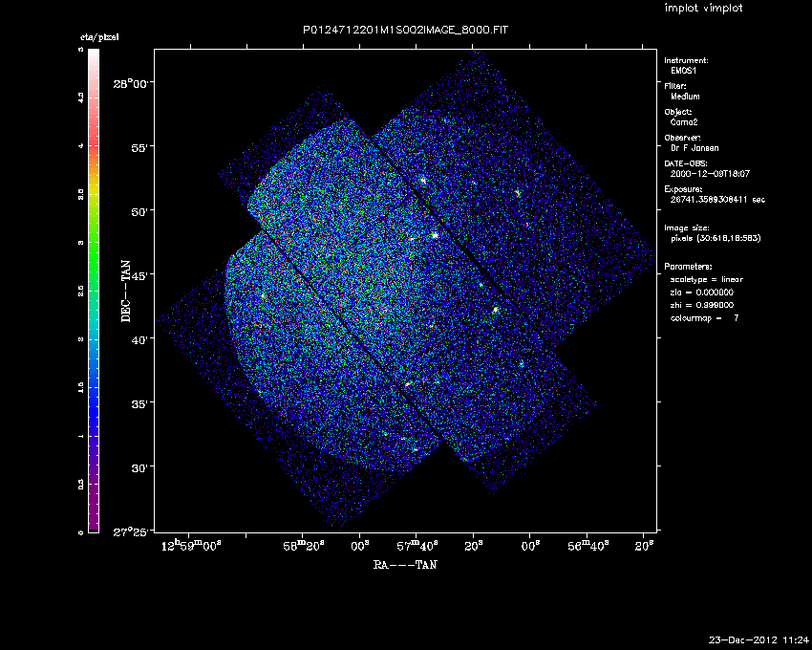Click the 40' declination tick label
This screenshot has height=650, width=812.
pos(141,339)
